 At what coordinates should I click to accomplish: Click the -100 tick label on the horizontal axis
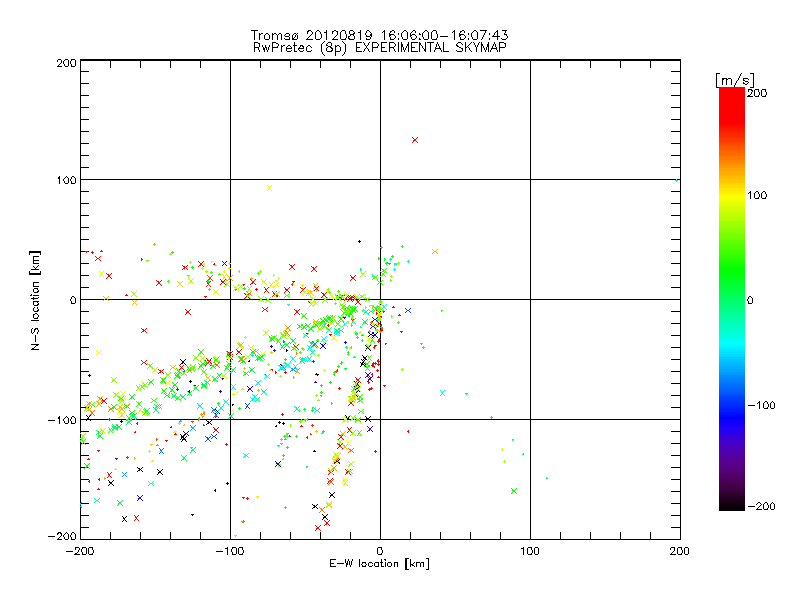point(230,550)
